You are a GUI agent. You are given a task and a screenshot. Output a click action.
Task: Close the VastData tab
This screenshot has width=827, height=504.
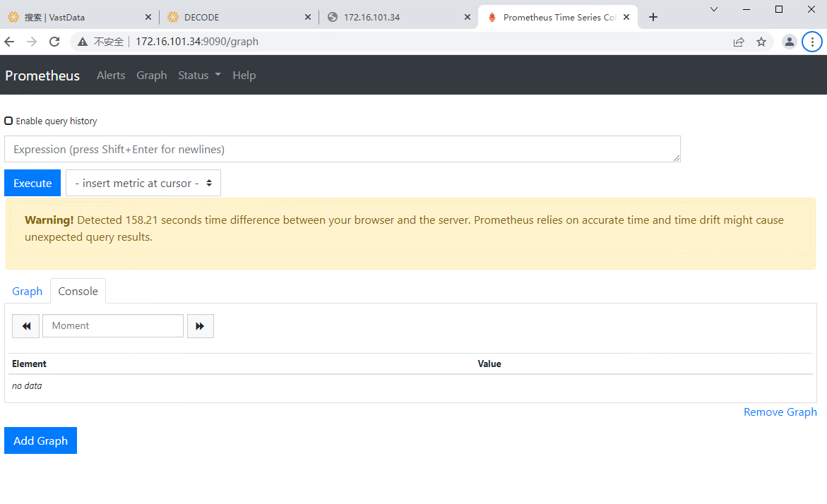[x=148, y=17]
